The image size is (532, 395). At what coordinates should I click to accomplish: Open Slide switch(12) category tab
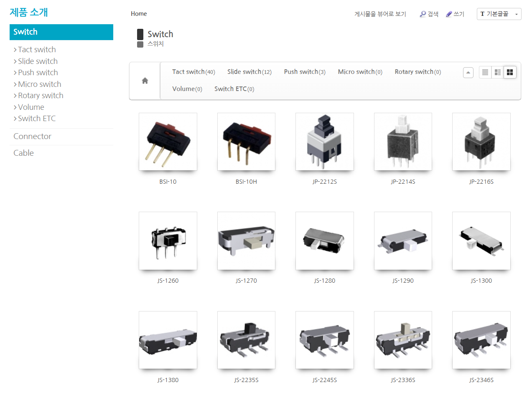(249, 72)
